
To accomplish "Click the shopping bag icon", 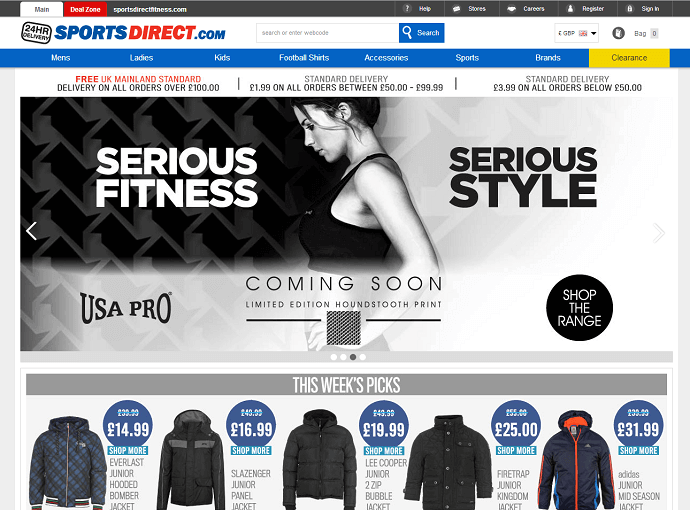I will (x=618, y=33).
